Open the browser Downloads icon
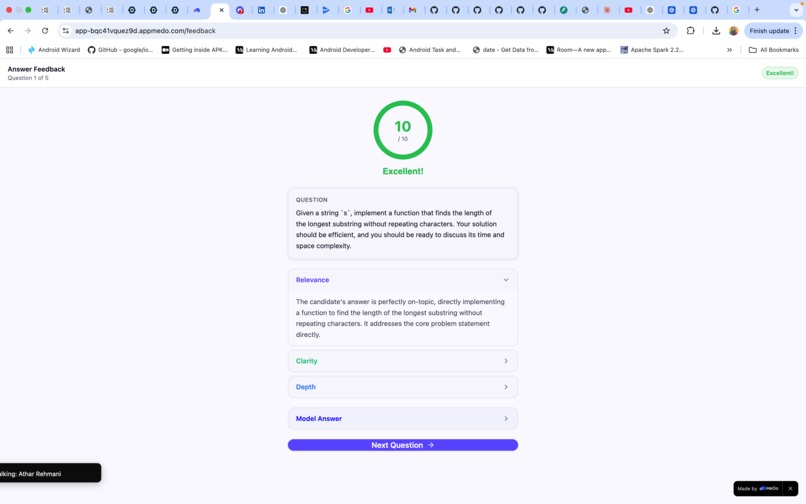806x504 pixels. 716,31
